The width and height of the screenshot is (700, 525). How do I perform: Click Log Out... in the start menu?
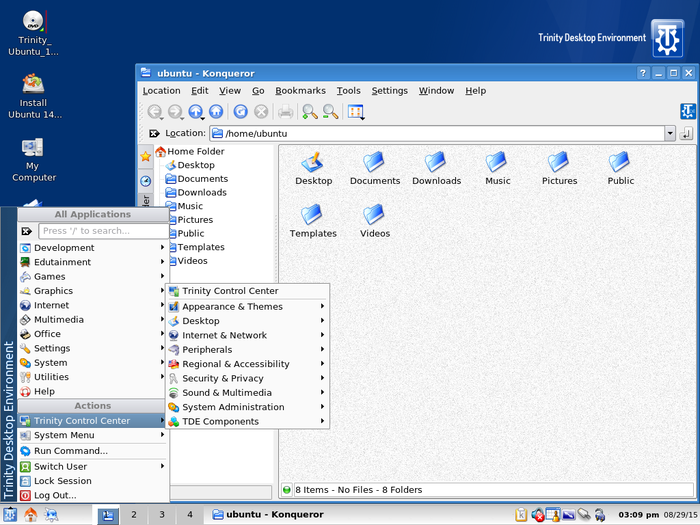coord(55,495)
